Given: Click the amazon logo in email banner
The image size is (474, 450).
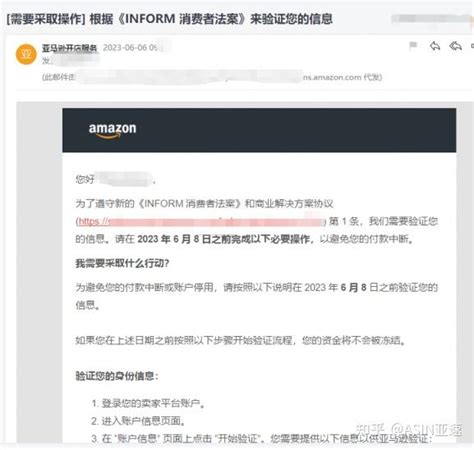Looking at the screenshot, I should [112, 130].
